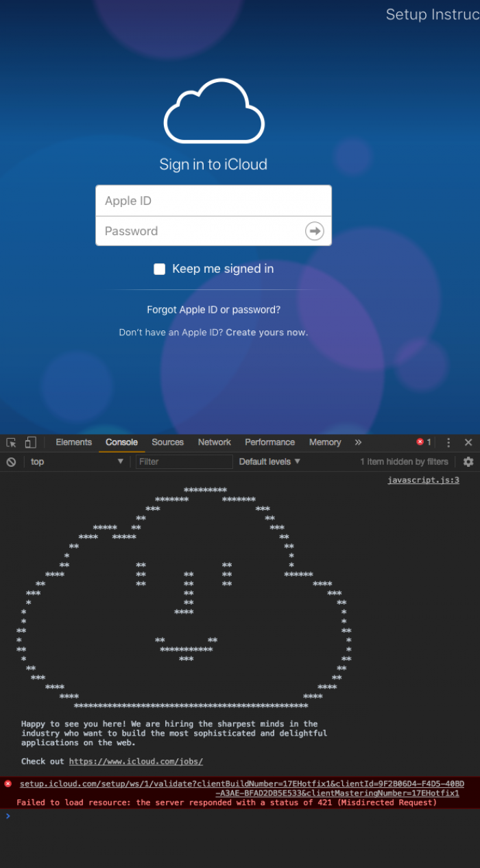Image resolution: width=480 pixels, height=868 pixels.
Task: Open console settings gear icon
Action: [468, 462]
